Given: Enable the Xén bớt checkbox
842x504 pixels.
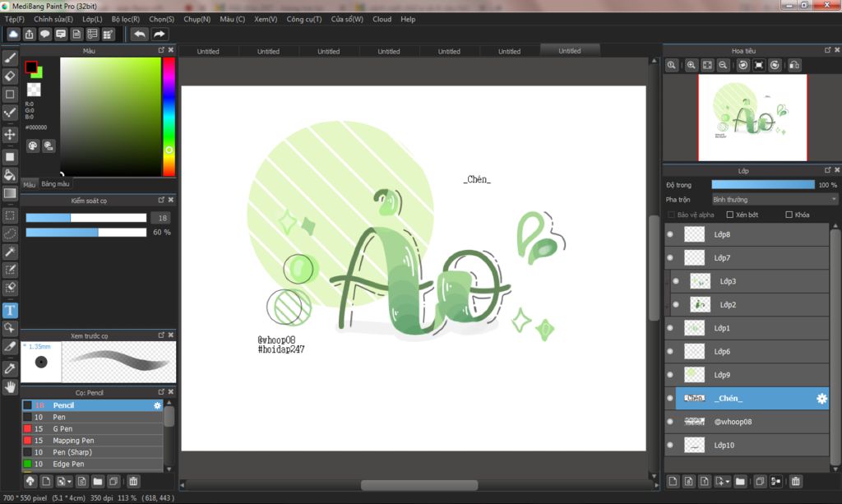Looking at the screenshot, I should tap(730, 215).
